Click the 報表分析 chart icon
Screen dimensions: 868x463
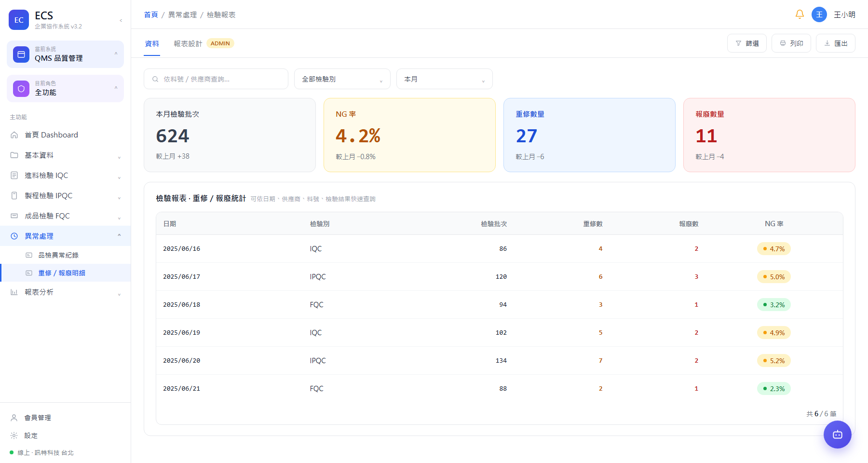pos(14,292)
